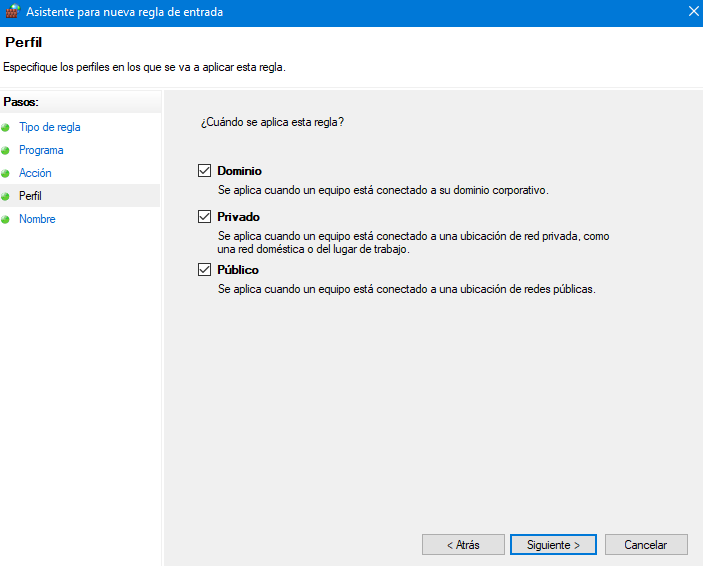Open the Acción step
Image resolution: width=703 pixels, height=566 pixels.
tap(35, 173)
